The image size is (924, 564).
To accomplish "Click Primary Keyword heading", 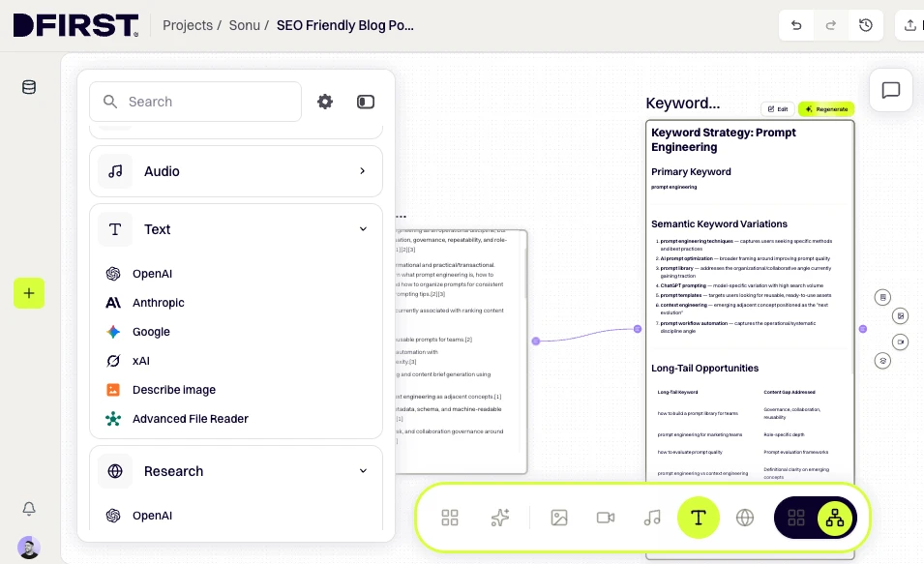I will (x=691, y=171).
